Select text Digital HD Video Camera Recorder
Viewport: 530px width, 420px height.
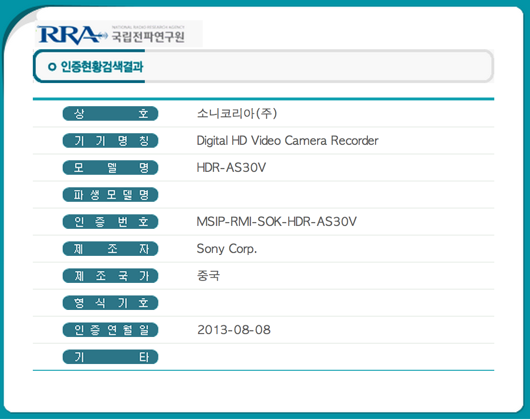point(287,140)
